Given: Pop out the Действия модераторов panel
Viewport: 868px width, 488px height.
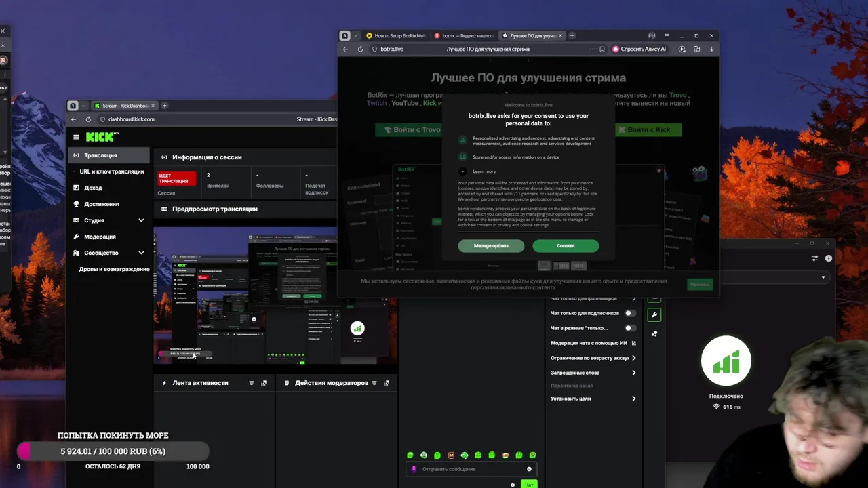Looking at the screenshot, I should pyautogui.click(x=387, y=383).
